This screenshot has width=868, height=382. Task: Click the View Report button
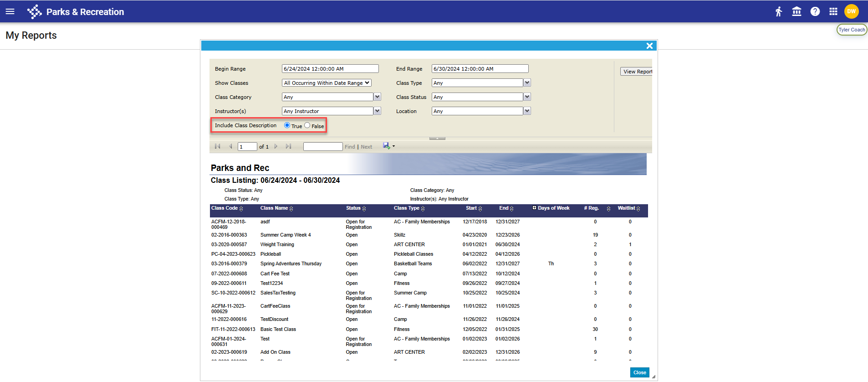[637, 72]
